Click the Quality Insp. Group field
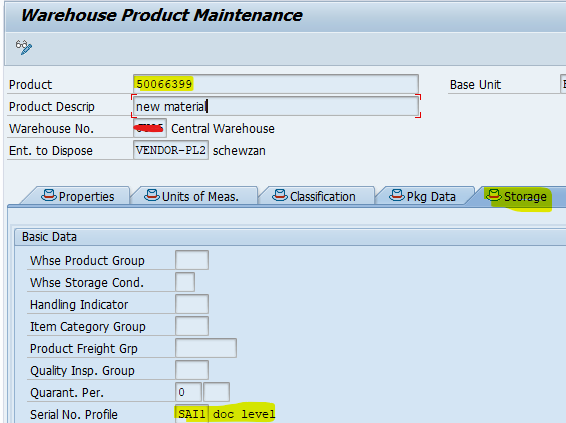566x423 pixels. (192, 370)
